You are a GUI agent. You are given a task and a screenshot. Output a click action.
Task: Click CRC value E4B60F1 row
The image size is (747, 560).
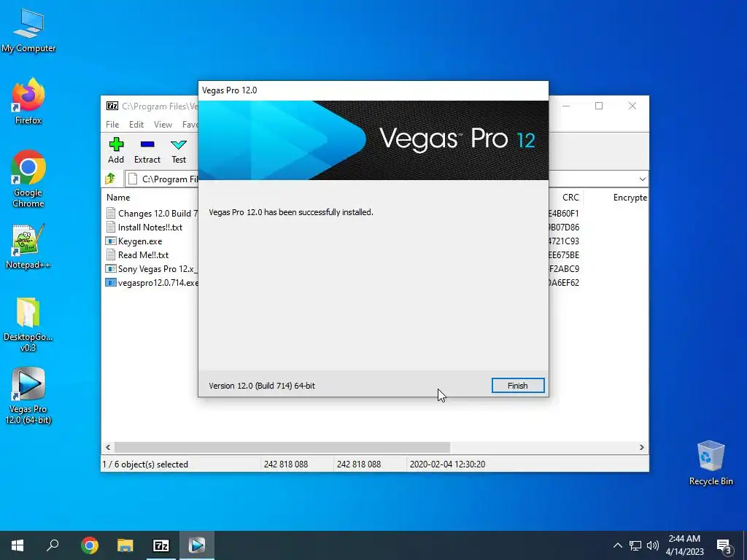[x=564, y=214]
